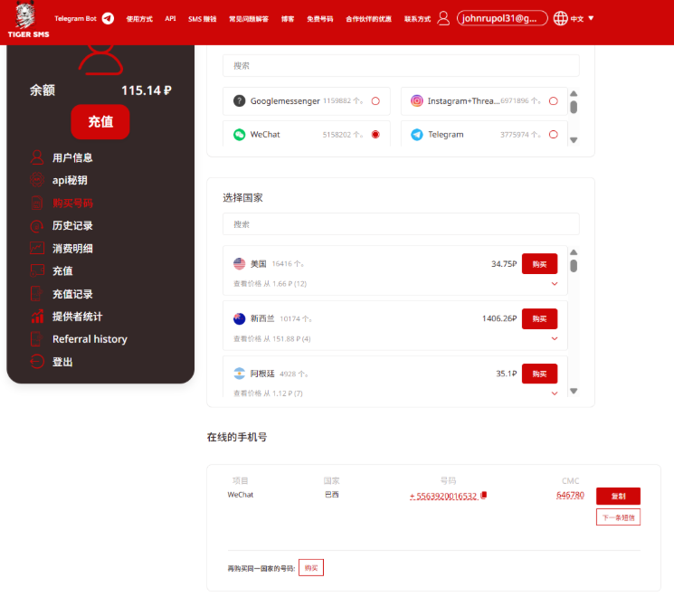This screenshot has width=674, height=616.
Task: Open the 常见问题解答 menu item
Action: pyautogui.click(x=249, y=19)
